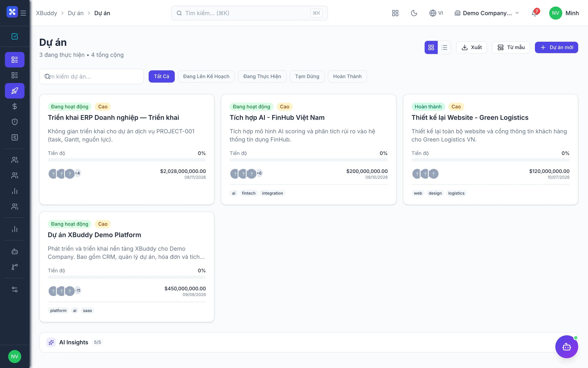Click the +4 members badge on ERP card
Screen dimensions: 588x368
pyautogui.click(x=78, y=173)
